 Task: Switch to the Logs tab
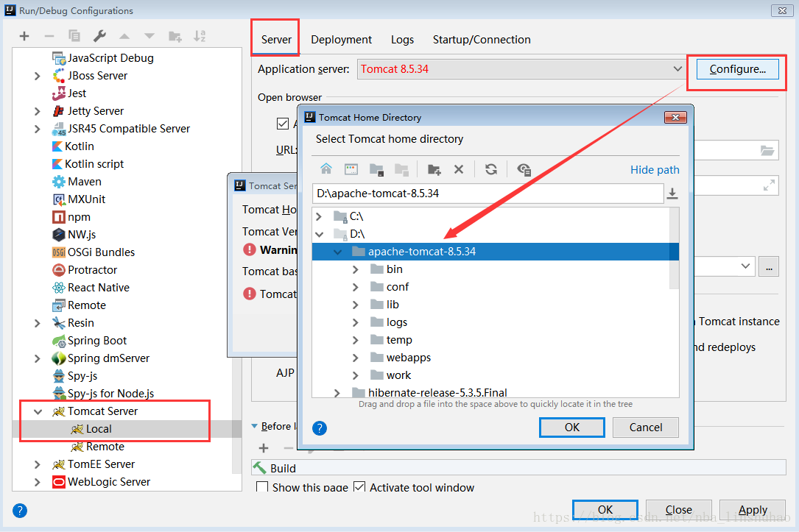(x=403, y=39)
